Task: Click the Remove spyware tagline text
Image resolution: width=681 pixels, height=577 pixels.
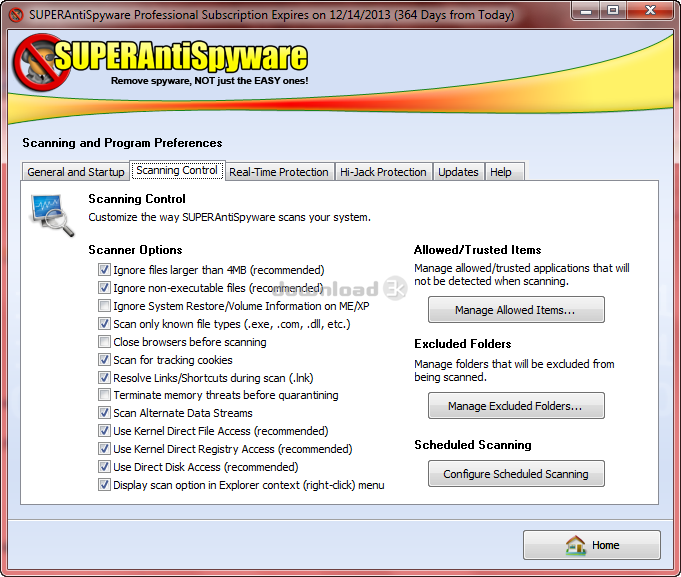Action: [x=209, y=81]
